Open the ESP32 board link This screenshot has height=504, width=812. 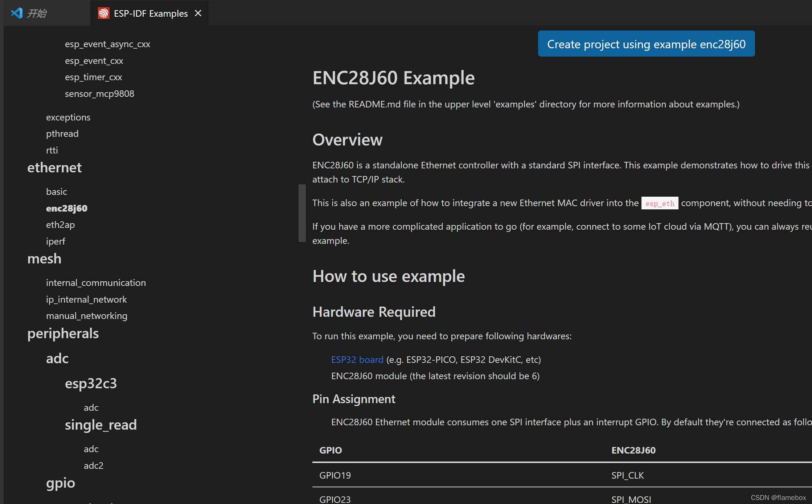point(357,360)
